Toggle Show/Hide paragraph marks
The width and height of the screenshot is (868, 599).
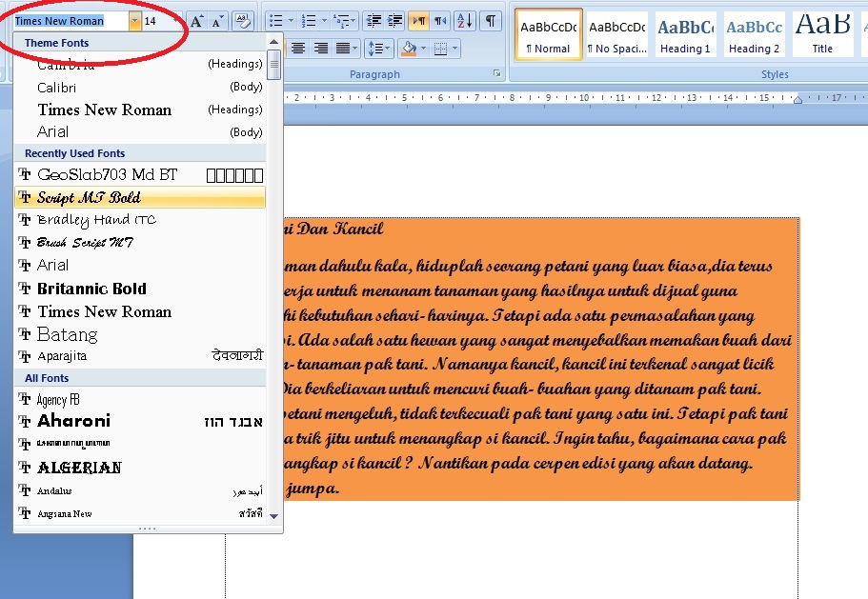pos(492,21)
